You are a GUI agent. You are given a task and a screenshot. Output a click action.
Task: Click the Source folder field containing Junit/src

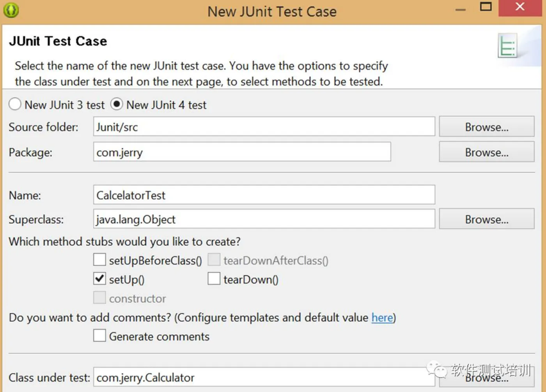tap(264, 127)
